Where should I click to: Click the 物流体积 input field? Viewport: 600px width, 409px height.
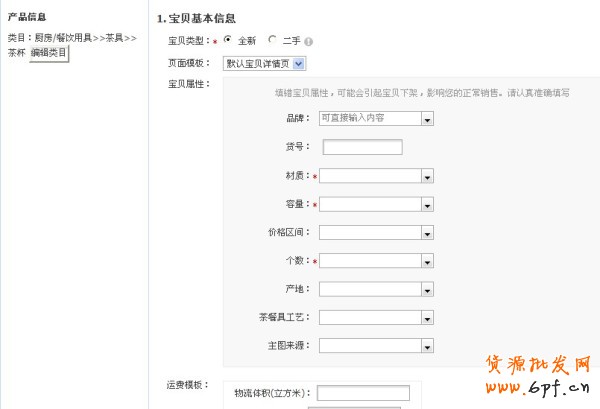click(x=363, y=393)
